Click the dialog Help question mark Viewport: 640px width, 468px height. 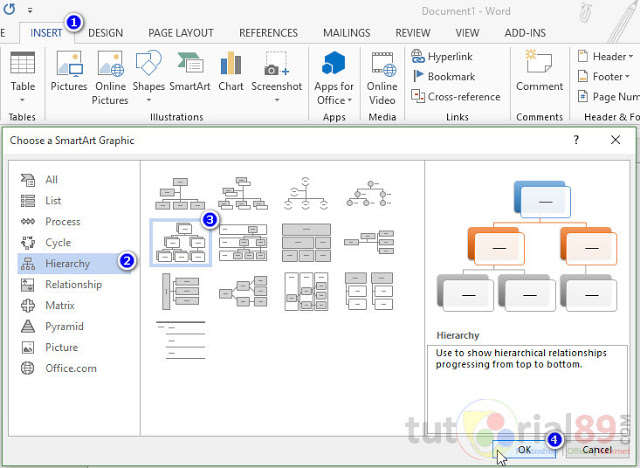coord(576,140)
